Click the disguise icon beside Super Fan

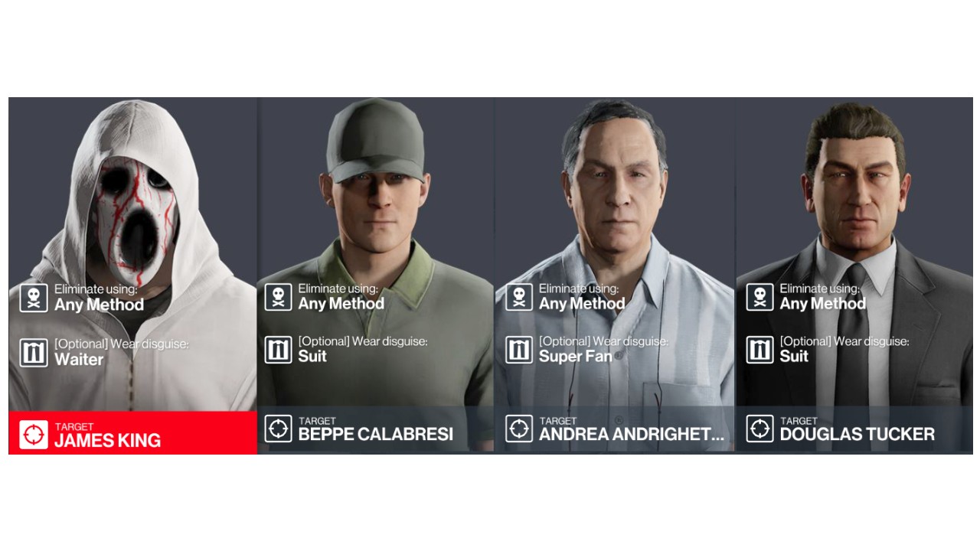519,350
